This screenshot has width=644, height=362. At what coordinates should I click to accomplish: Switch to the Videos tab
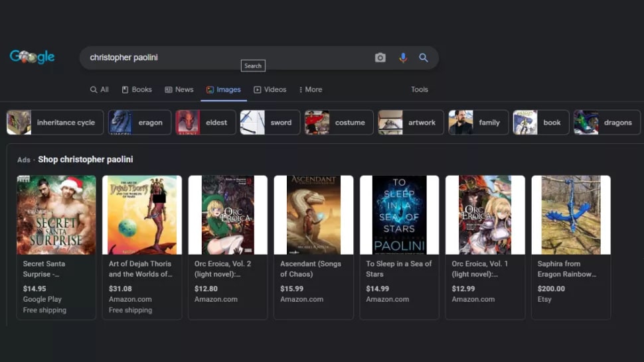pyautogui.click(x=270, y=90)
